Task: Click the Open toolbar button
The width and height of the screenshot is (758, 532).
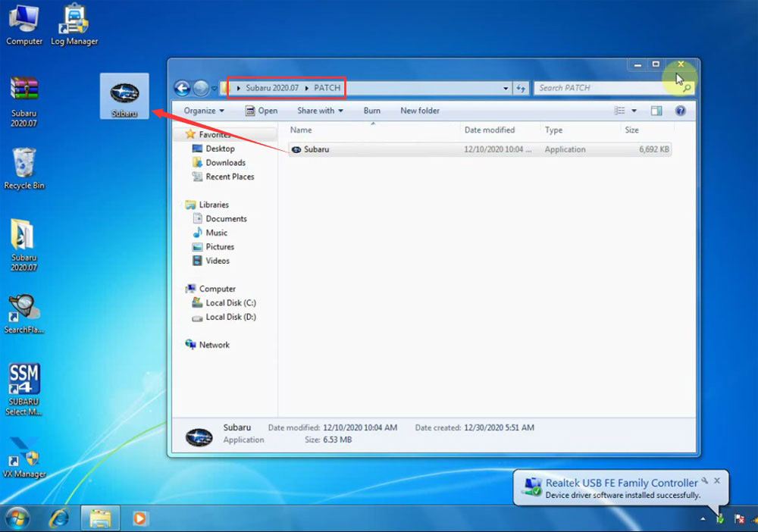Action: [x=261, y=111]
